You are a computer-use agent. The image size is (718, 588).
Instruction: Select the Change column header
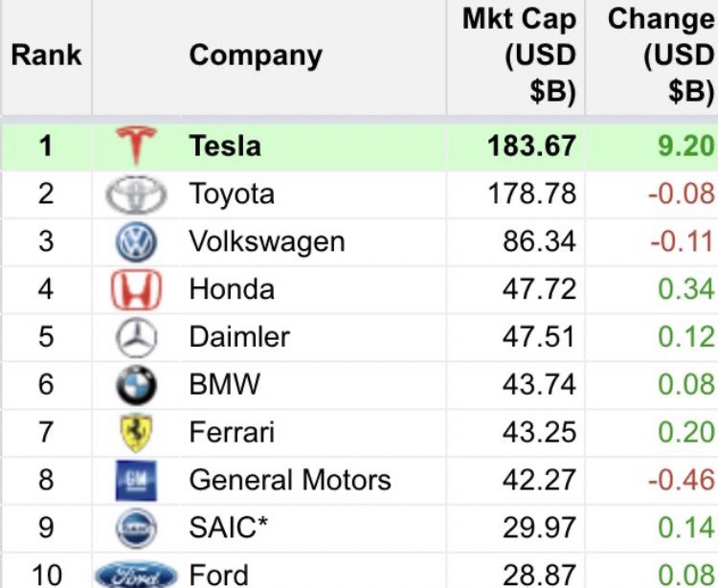click(662, 55)
